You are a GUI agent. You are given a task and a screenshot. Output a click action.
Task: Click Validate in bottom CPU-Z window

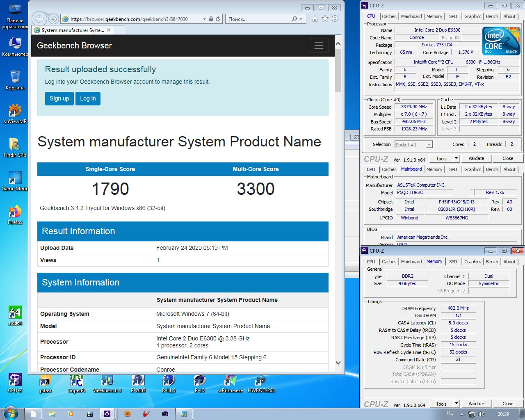click(476, 404)
